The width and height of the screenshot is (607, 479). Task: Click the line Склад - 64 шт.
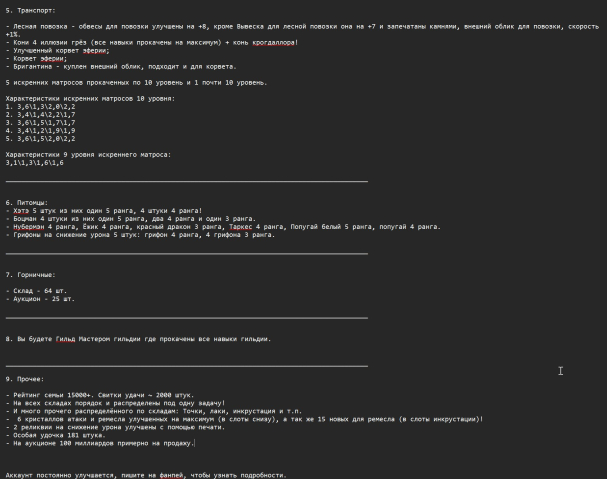tap(36, 291)
